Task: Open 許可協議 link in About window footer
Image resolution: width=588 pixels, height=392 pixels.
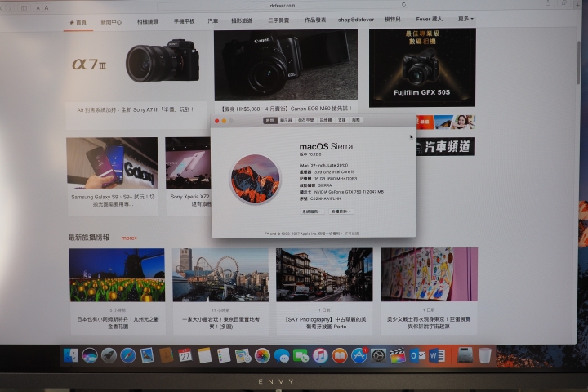Action: coord(351,234)
